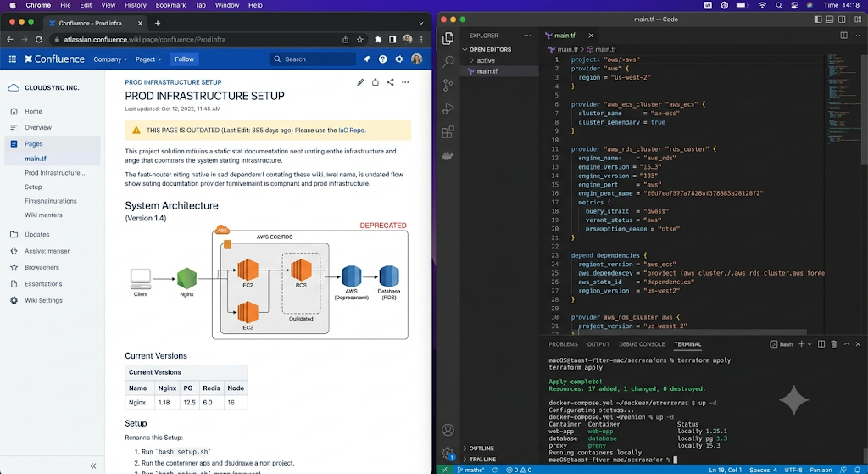Open Extensions view in VS Code
This screenshot has width=868, height=474.
click(x=448, y=131)
